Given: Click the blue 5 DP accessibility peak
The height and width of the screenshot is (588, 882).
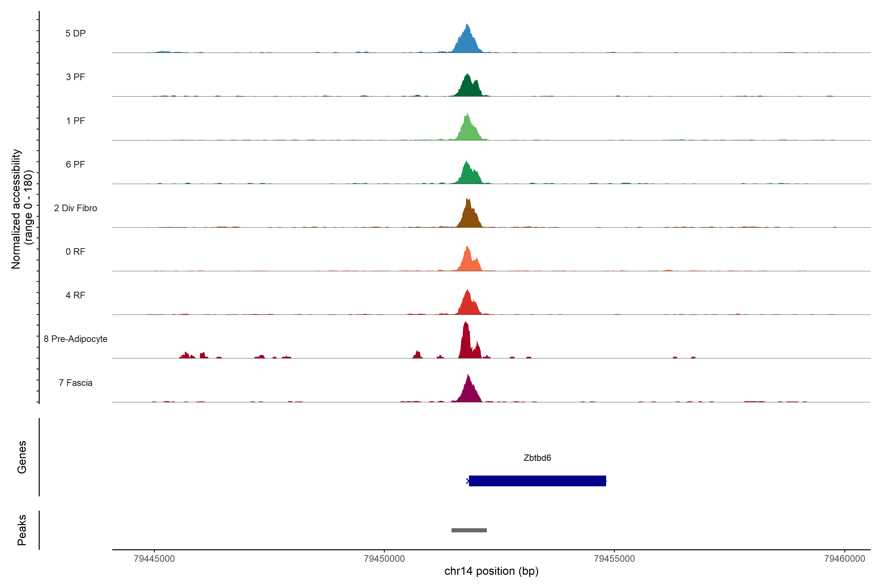Looking at the screenshot, I should [467, 43].
